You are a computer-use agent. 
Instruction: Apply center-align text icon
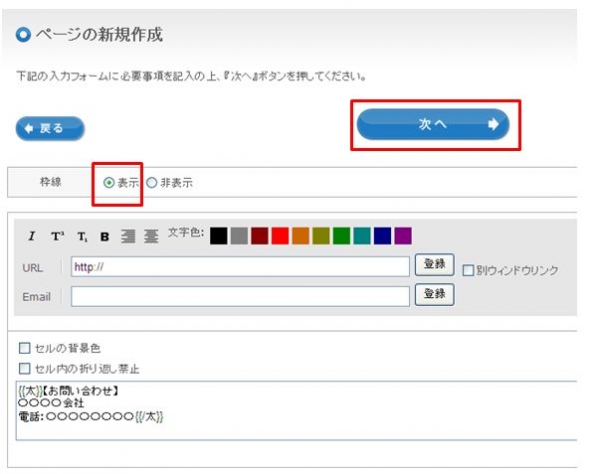pyautogui.click(x=151, y=236)
